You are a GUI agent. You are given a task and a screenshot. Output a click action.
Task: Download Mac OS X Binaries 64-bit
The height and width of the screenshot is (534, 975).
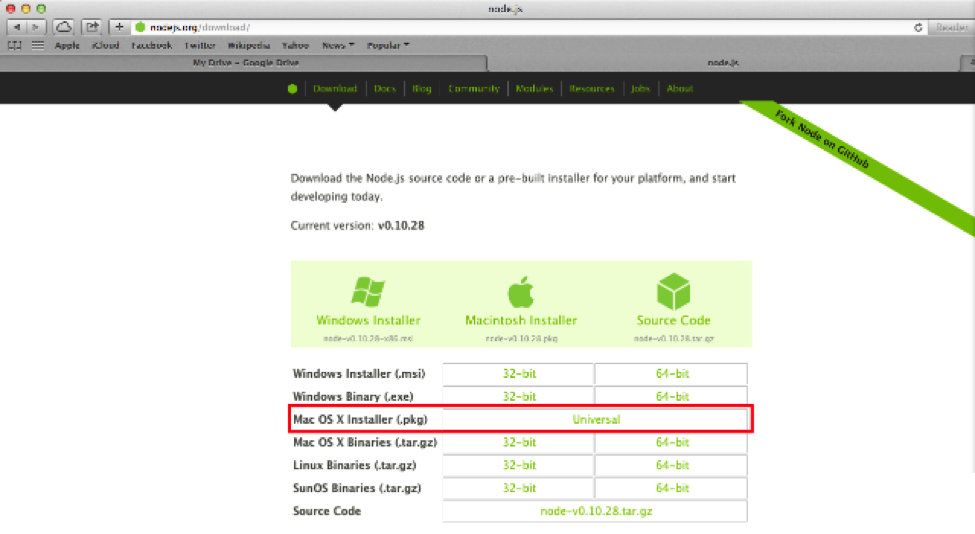pos(672,443)
